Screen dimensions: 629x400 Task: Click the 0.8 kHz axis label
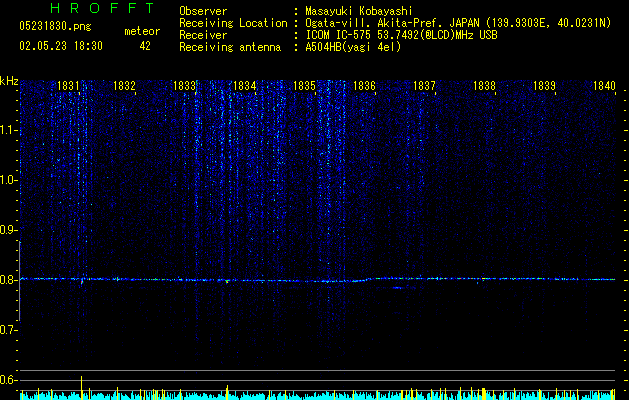[x=8, y=280]
